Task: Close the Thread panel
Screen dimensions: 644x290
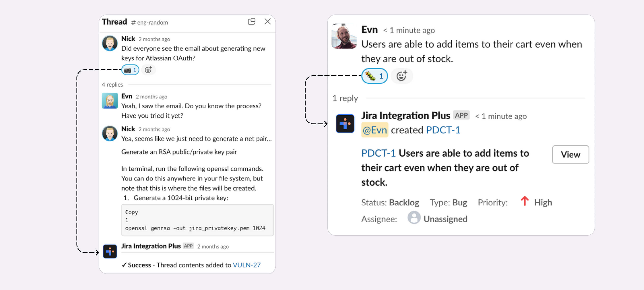Action: tap(267, 22)
